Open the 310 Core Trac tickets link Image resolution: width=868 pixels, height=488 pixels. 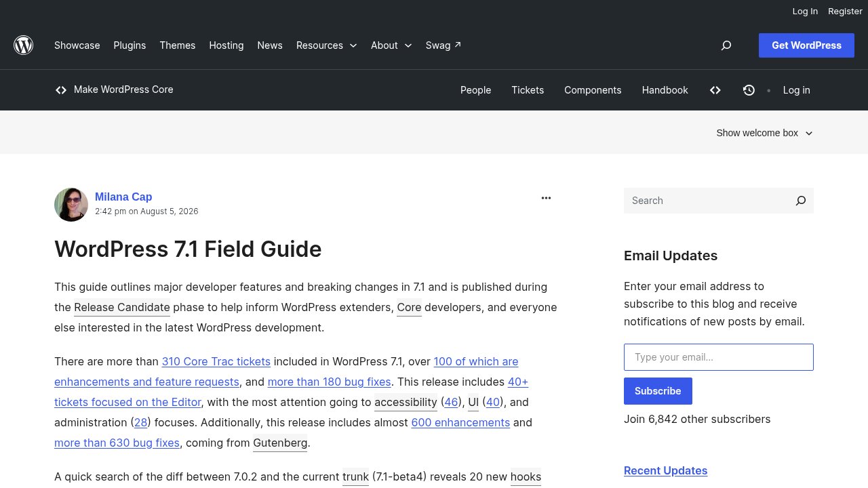[216, 361]
